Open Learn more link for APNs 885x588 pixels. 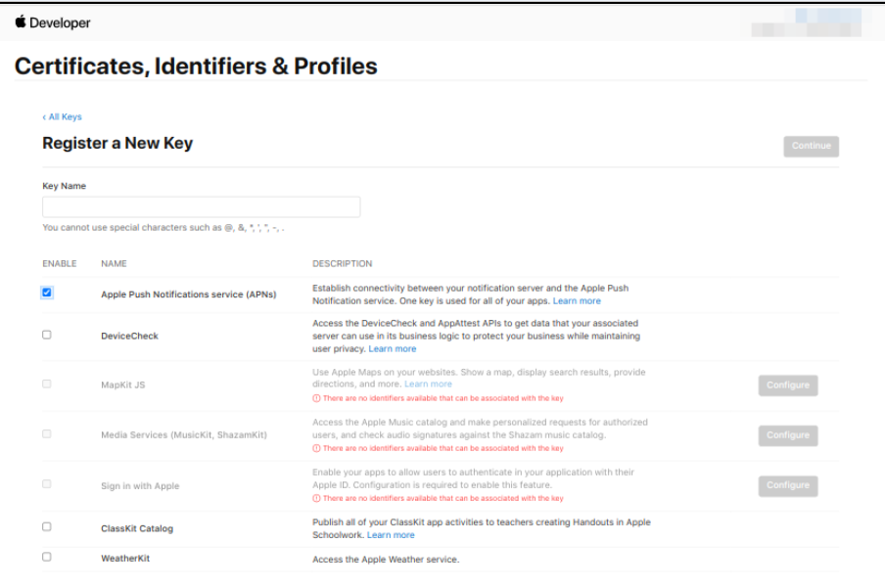pyautogui.click(x=577, y=300)
